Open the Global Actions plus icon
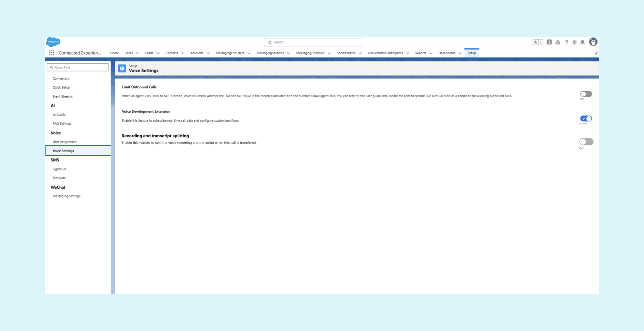This screenshot has height=331, width=644. pos(549,42)
